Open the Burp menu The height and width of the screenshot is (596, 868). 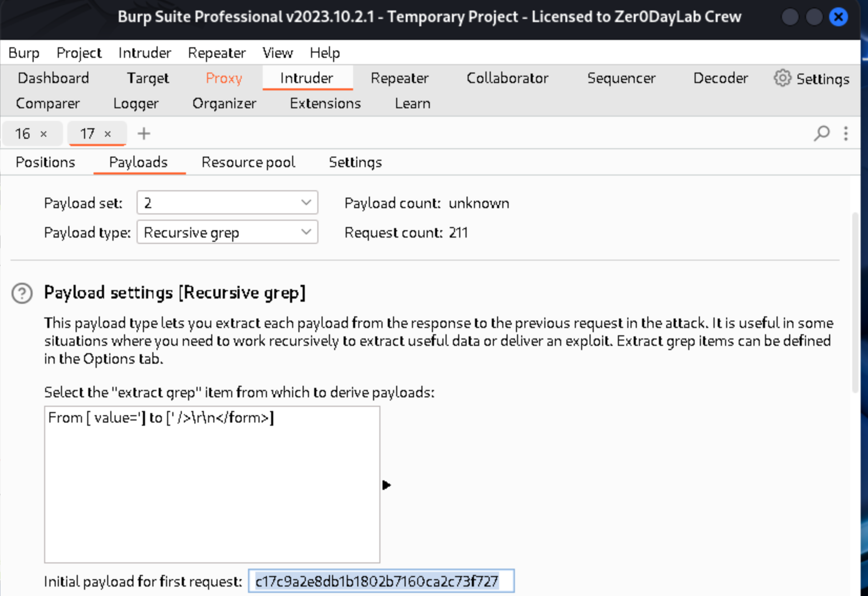click(x=24, y=53)
